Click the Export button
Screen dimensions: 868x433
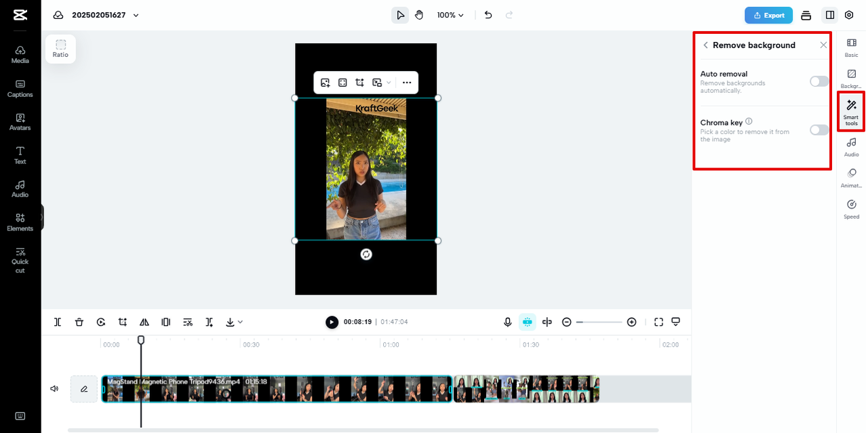tap(768, 15)
